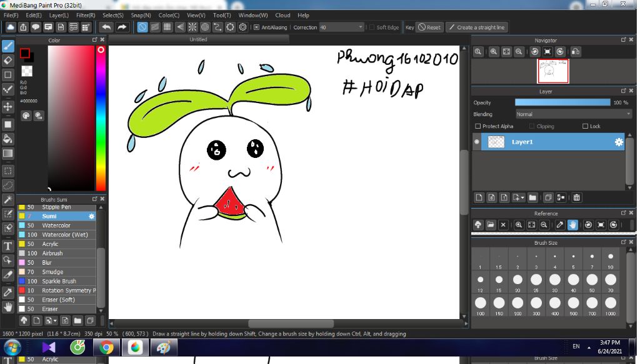Viewport: 640px width, 364px height.
Task: Enable the crisscross grid snap
Action: 167,27
